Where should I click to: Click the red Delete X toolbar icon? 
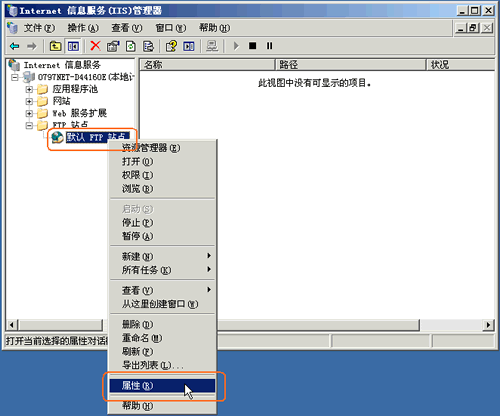click(95, 46)
